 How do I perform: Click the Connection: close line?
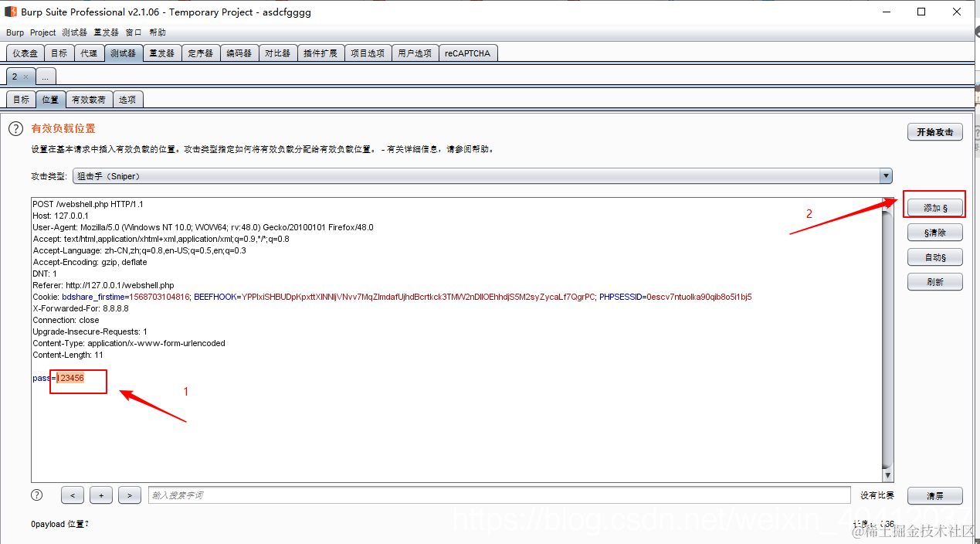66,320
